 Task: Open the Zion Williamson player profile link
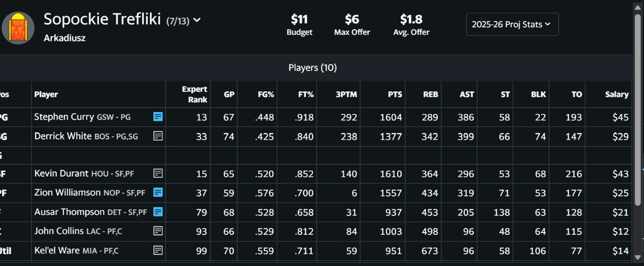tap(67, 192)
